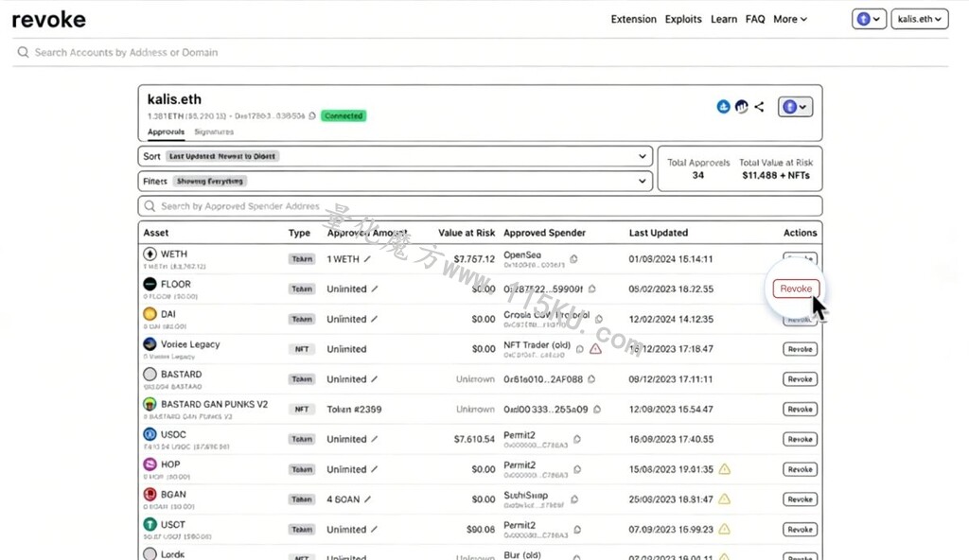Image resolution: width=969 pixels, height=560 pixels.
Task: Copy the OpenSea spender address icon
Action: coord(574,259)
